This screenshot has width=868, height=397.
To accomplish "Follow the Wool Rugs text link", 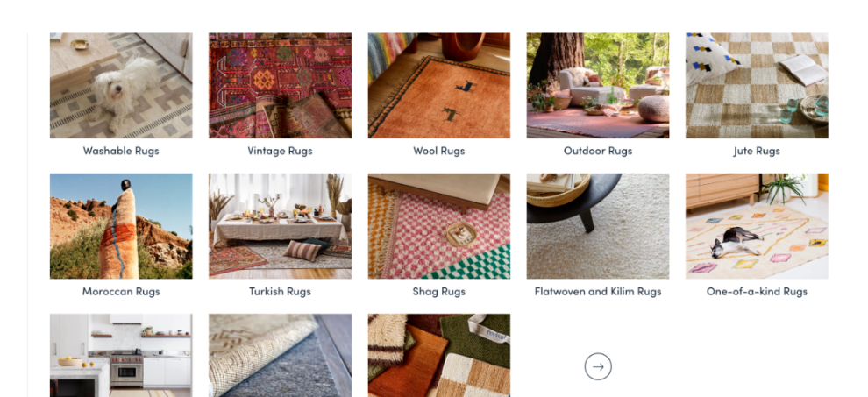I will pos(439,151).
